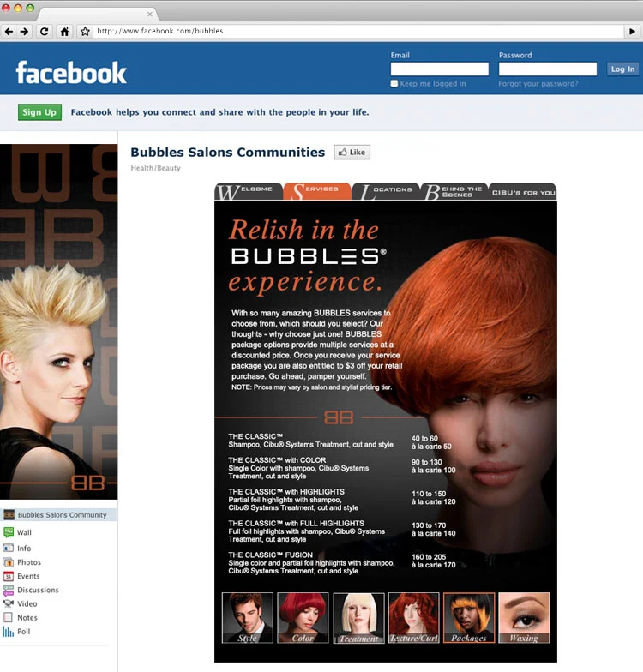Bookmark page with the star icon
643x672 pixels.
(85, 31)
